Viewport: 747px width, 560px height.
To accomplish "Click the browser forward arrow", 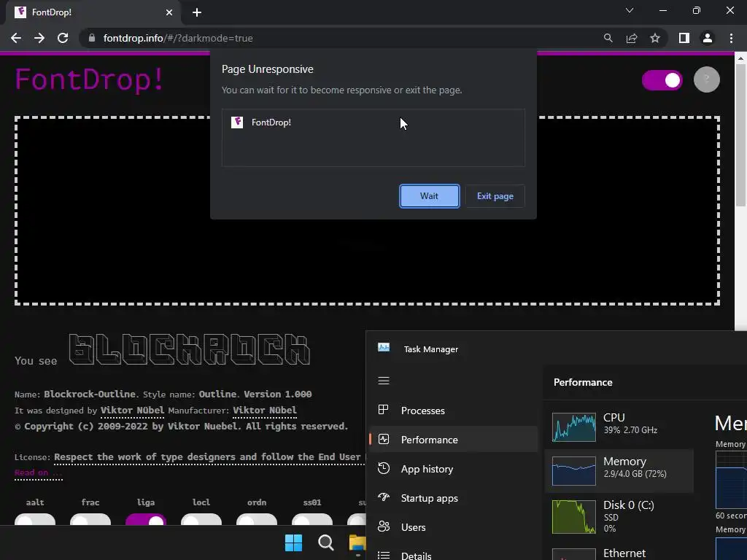I will pyautogui.click(x=39, y=38).
